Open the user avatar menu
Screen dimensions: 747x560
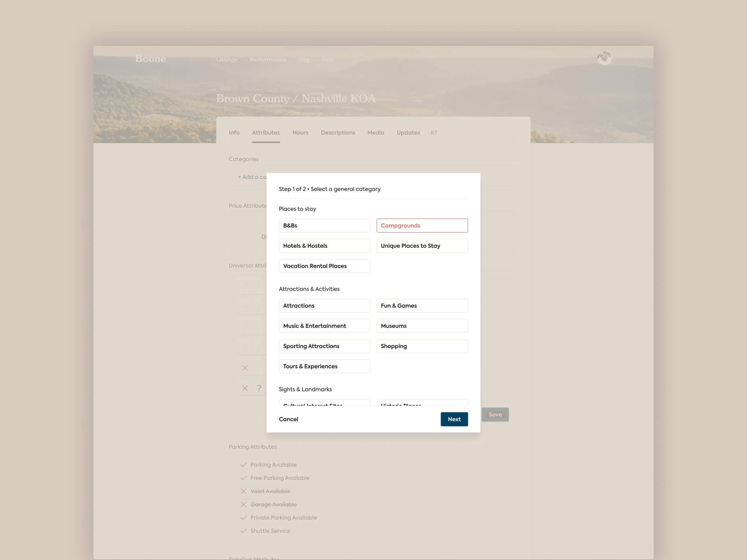[604, 58]
